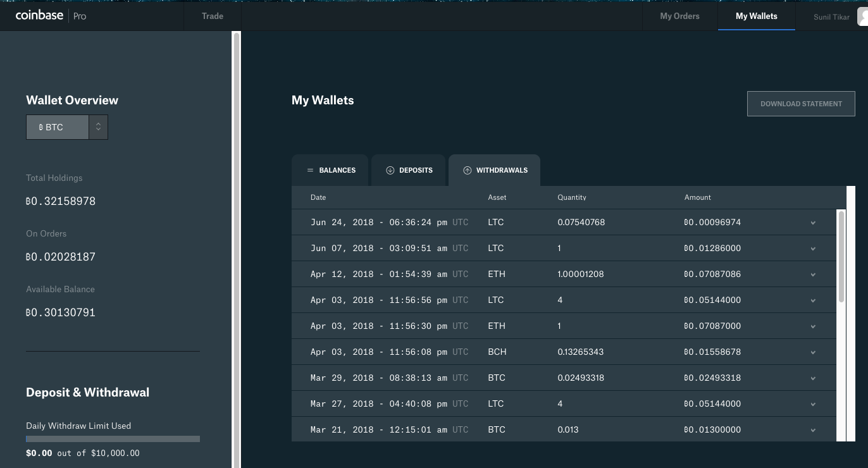Click the quantity 0.013

tap(568, 430)
